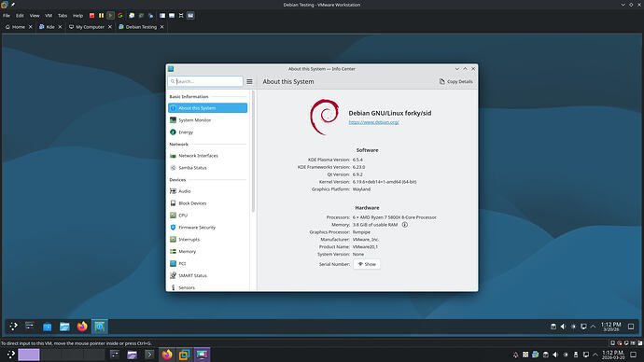The height and width of the screenshot is (362, 644).
Task: Open the debian.org link
Action: tap(373, 122)
